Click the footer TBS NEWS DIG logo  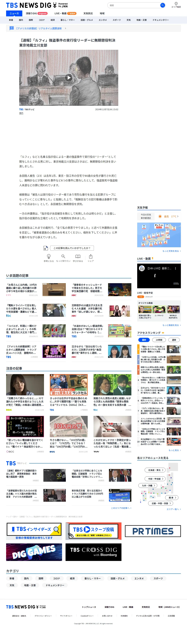point(26,607)
